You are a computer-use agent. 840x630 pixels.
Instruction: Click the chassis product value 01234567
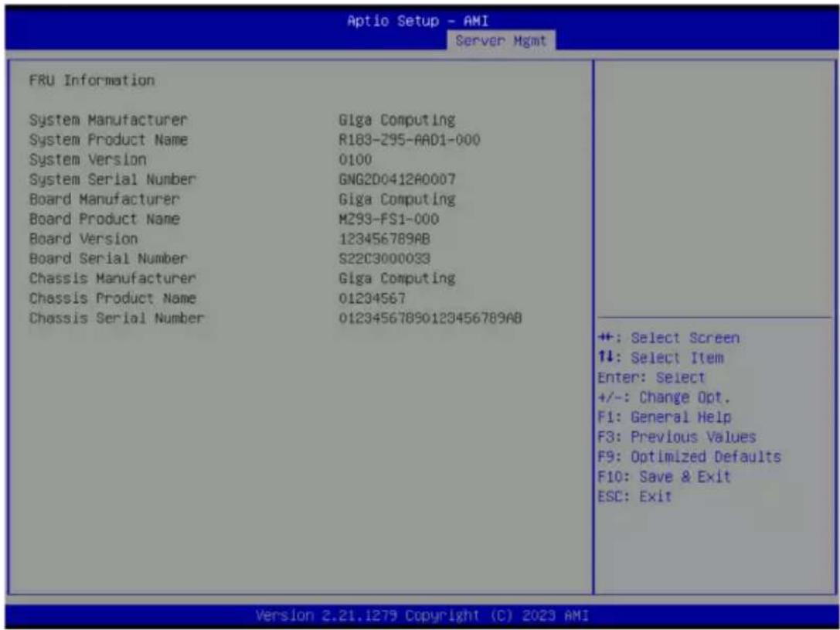click(372, 298)
